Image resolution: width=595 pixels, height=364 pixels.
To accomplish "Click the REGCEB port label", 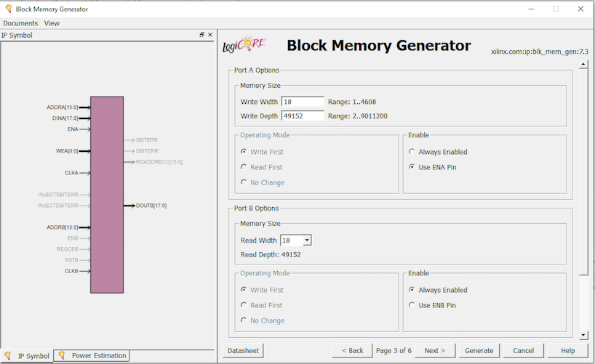I will 67,249.
